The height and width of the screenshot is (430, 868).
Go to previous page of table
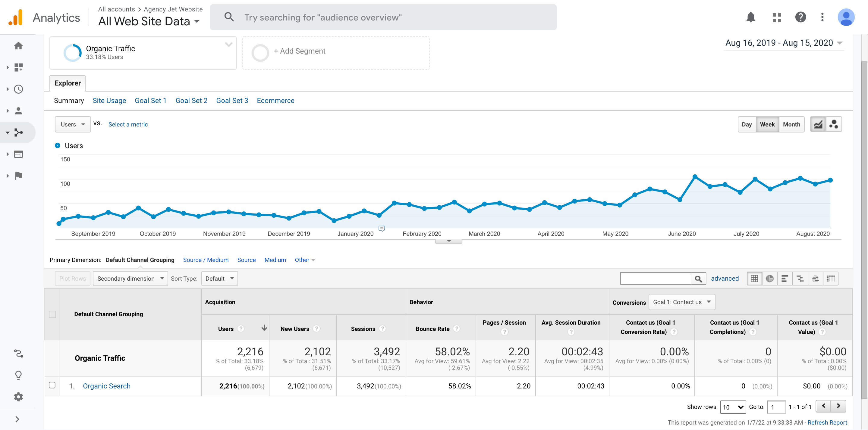pos(823,407)
